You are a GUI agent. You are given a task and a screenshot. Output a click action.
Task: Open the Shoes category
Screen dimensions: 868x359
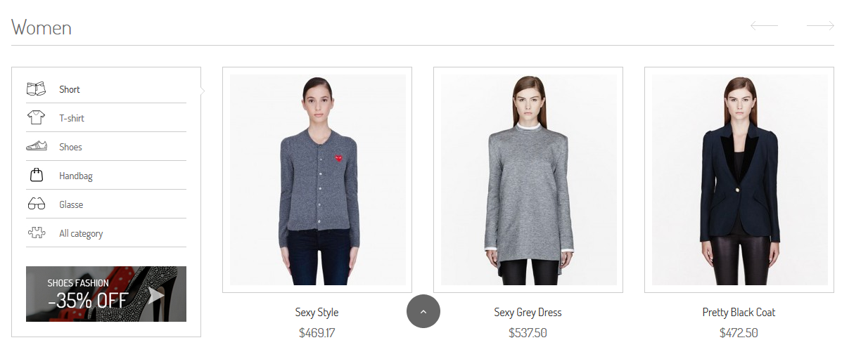[x=70, y=147]
